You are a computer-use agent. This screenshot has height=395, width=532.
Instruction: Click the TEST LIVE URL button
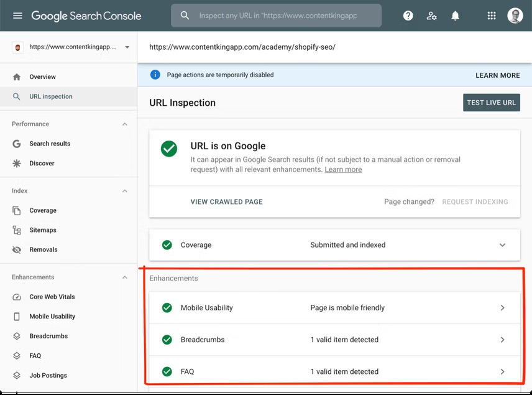tap(492, 103)
